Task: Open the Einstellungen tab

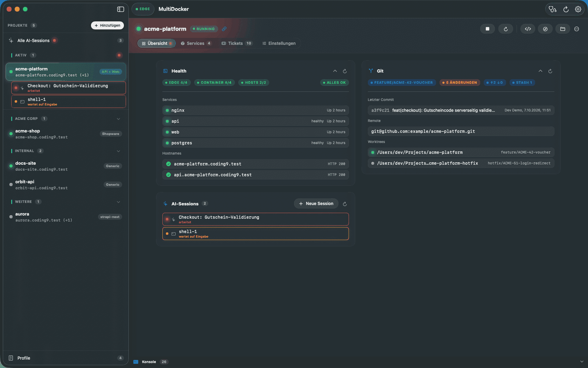Action: tap(279, 43)
